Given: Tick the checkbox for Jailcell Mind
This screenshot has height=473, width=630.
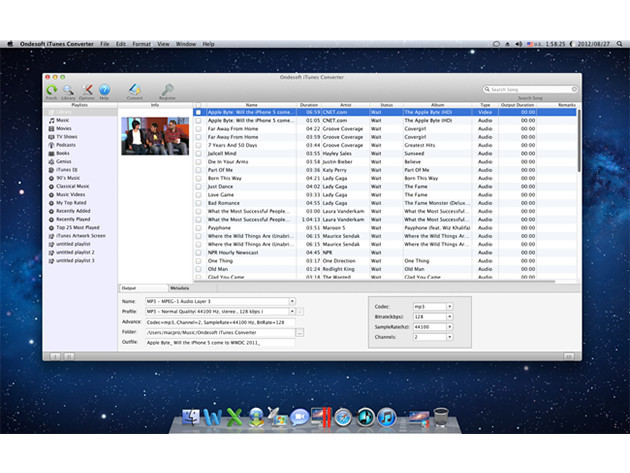Looking at the screenshot, I should click(x=199, y=151).
